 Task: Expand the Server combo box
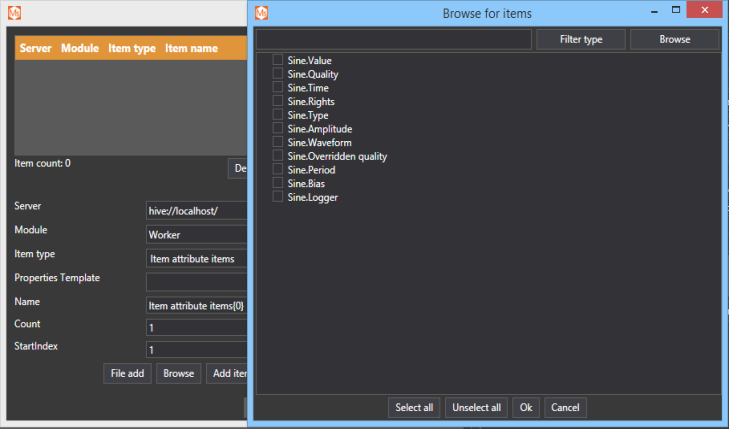click(x=196, y=211)
